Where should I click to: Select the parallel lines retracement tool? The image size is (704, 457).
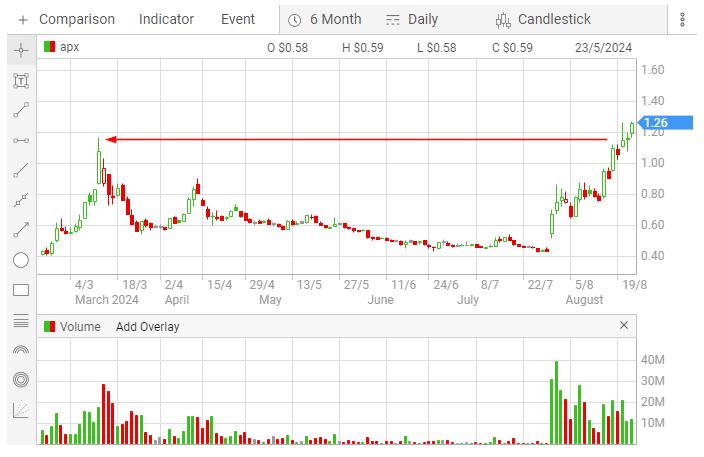pyautogui.click(x=21, y=320)
